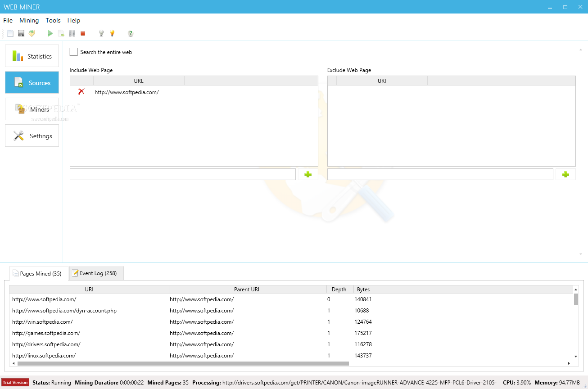Image resolution: width=588 pixels, height=389 pixels.
Task: Click the Include Web Page URL input field
Action: [183, 174]
